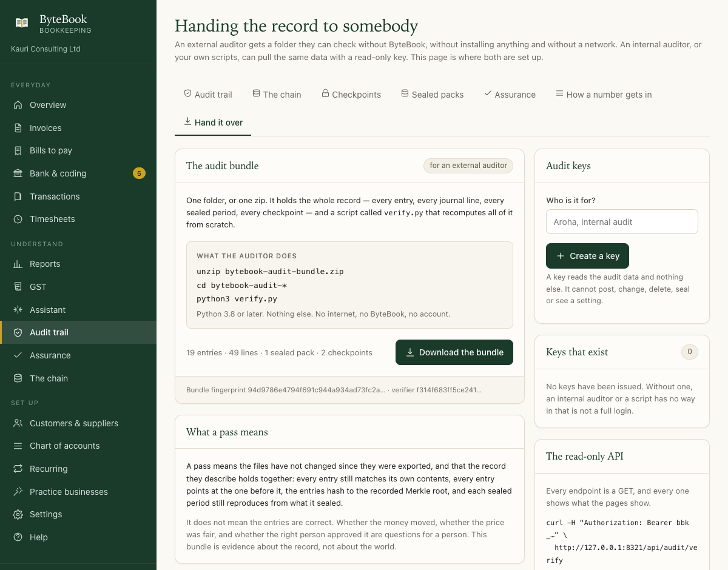This screenshot has height=570, width=728.
Task: Click 'What a pass means' card heading
Action: coord(227,432)
